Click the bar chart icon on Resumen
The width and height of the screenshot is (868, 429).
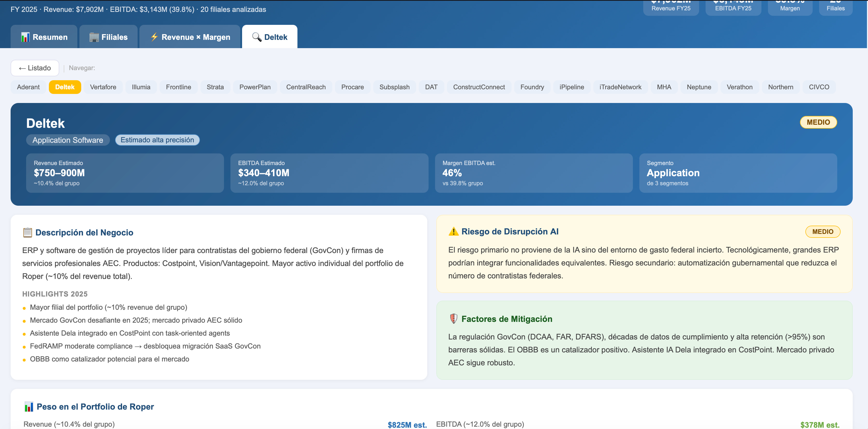pos(25,37)
